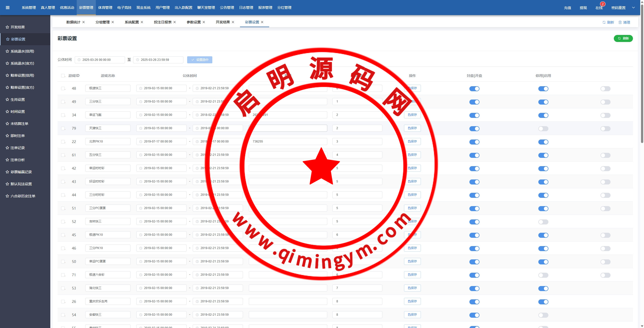644x328 pixels.
Task: Open 赔率设置(官方) in the sidebar
Action: (x=22, y=87)
